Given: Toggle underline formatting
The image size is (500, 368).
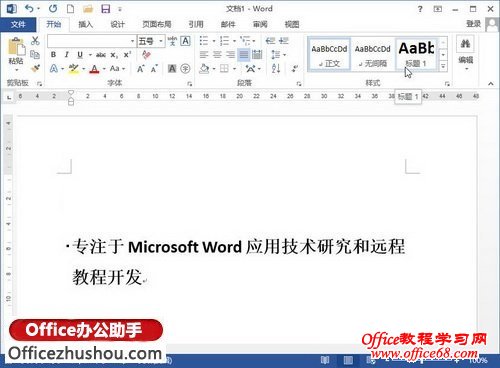Looking at the screenshot, I should (80, 54).
